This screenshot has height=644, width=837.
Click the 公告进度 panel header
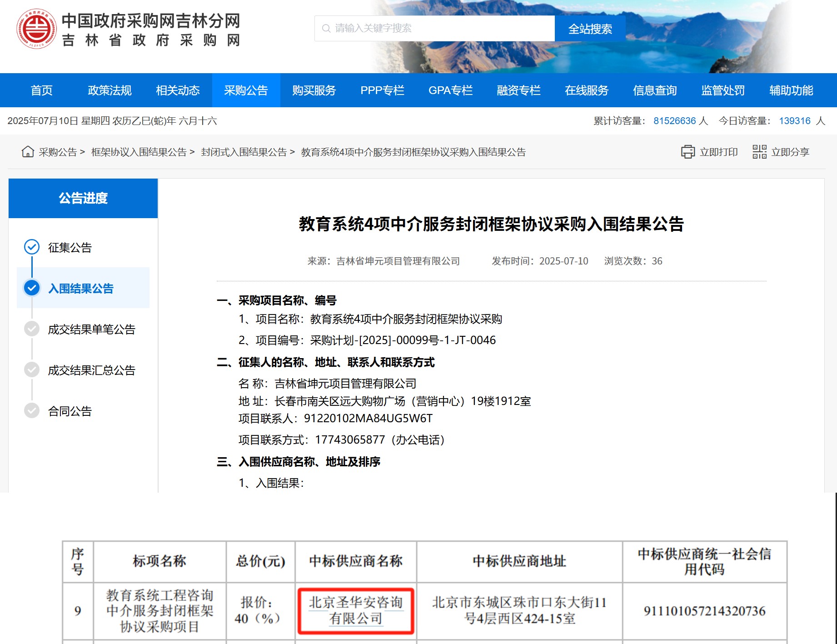click(x=83, y=198)
